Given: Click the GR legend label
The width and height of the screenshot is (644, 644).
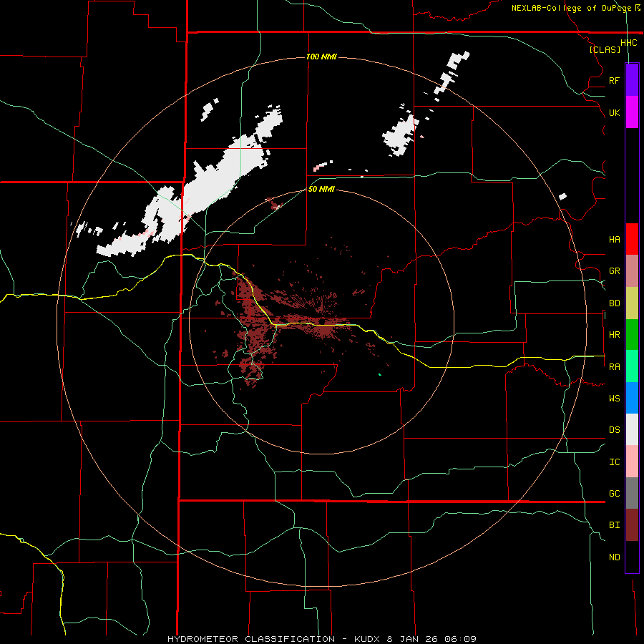Looking at the screenshot, I should click(x=614, y=271).
